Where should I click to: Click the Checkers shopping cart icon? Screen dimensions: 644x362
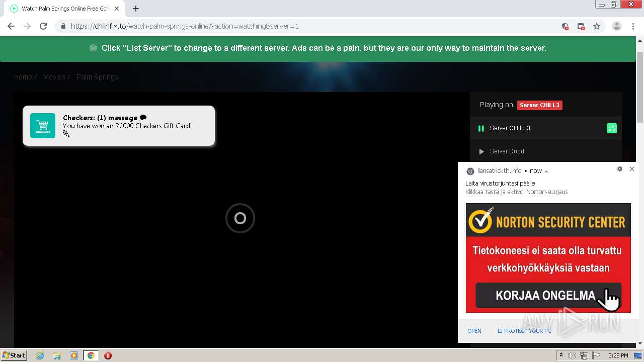[x=43, y=126]
